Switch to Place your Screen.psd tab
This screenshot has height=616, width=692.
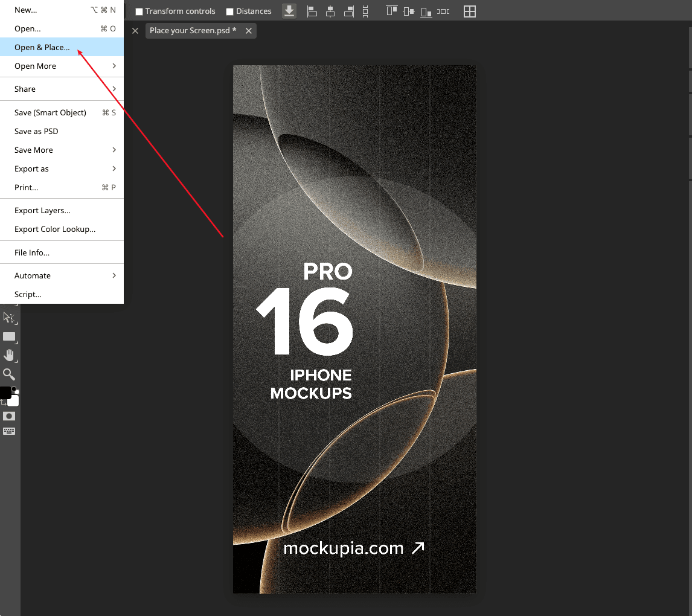(x=193, y=30)
